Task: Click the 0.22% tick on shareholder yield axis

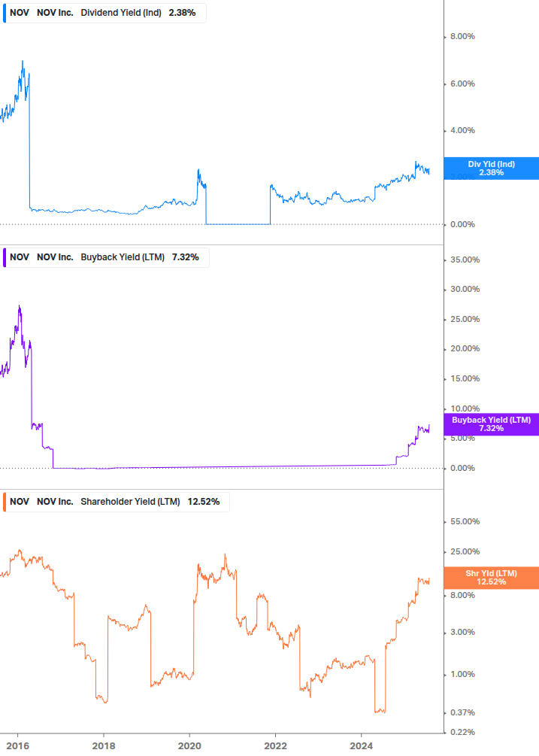Action: coord(462,732)
